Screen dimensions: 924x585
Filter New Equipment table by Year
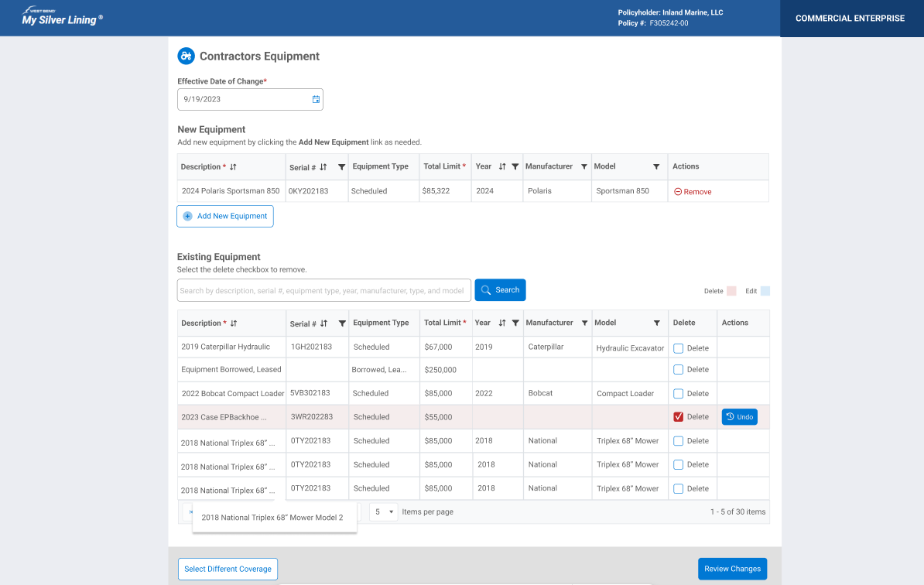click(515, 166)
